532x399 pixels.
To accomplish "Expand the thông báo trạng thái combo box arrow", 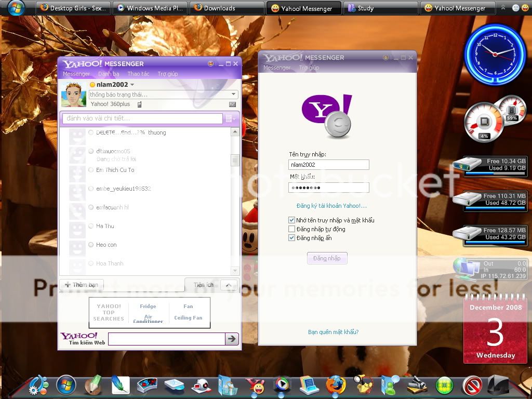I will [233, 95].
